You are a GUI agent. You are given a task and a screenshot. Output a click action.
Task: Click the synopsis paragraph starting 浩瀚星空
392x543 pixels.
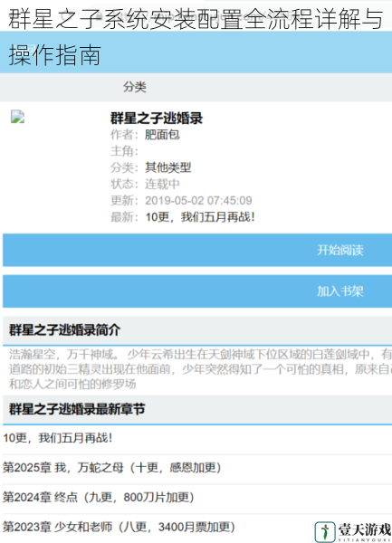click(200, 369)
